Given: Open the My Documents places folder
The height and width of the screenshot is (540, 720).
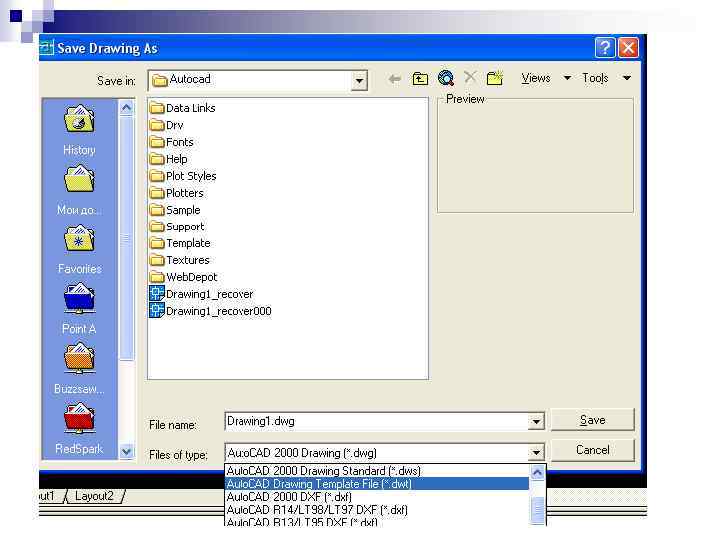Looking at the screenshot, I should 79,190.
